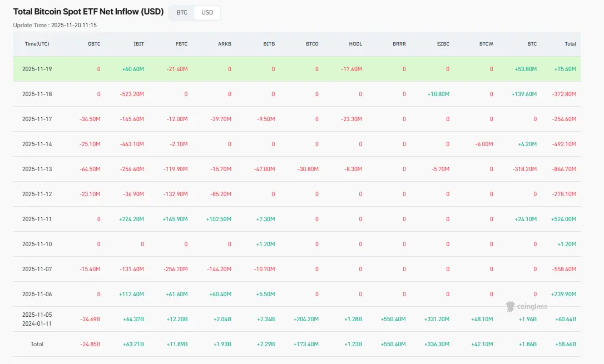This screenshot has height=364, width=604.
Task: Select the -866.70M total value
Action: tap(563, 169)
